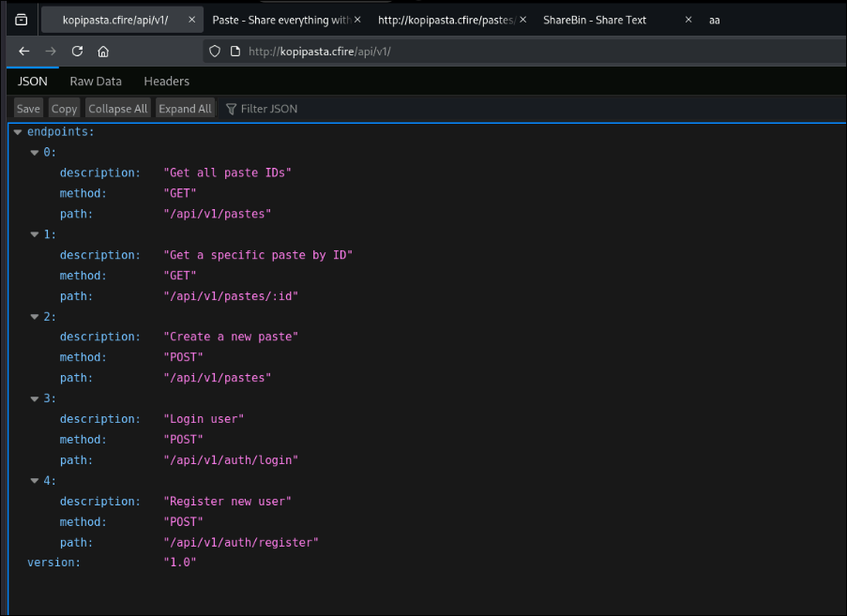
Task: Click the shield tracking protection icon
Action: [215, 52]
